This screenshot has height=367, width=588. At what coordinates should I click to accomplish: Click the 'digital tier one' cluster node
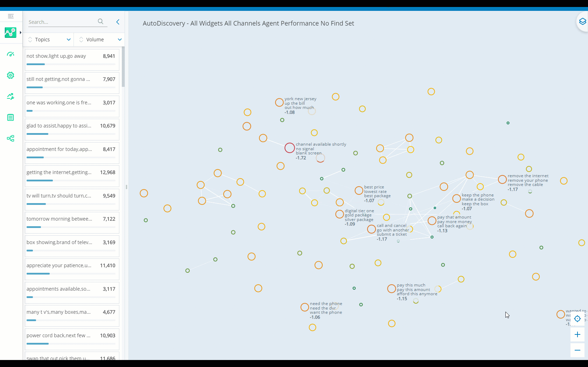[x=339, y=214]
